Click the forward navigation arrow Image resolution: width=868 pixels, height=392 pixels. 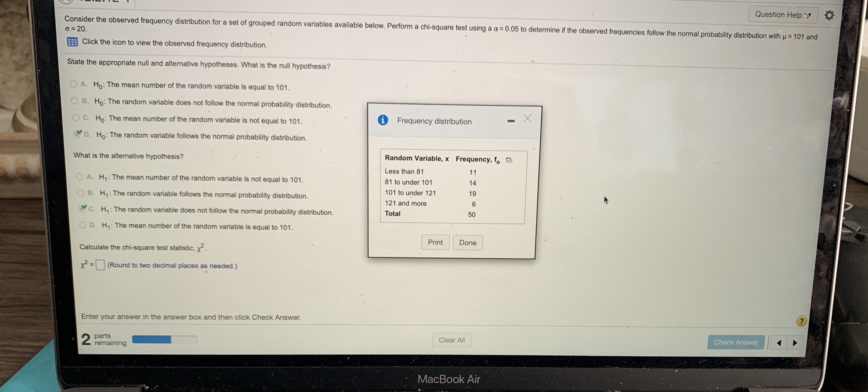coord(796,342)
